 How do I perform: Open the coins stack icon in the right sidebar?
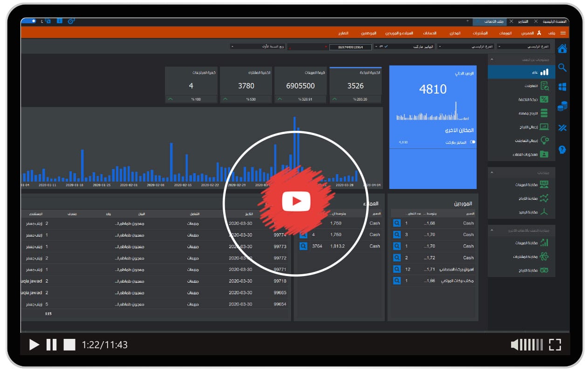(x=562, y=106)
